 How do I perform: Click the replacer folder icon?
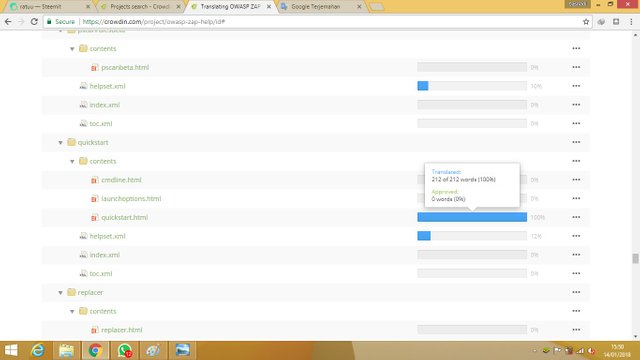click(71, 292)
